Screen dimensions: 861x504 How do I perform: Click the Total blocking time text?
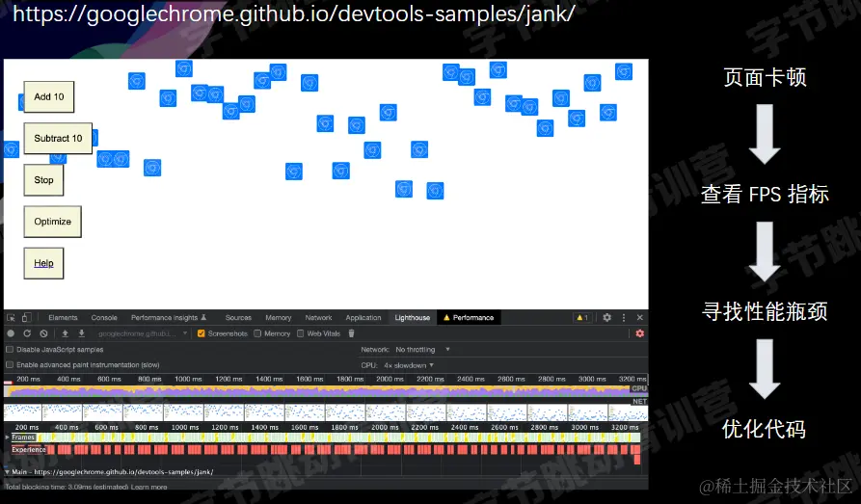[x=67, y=487]
